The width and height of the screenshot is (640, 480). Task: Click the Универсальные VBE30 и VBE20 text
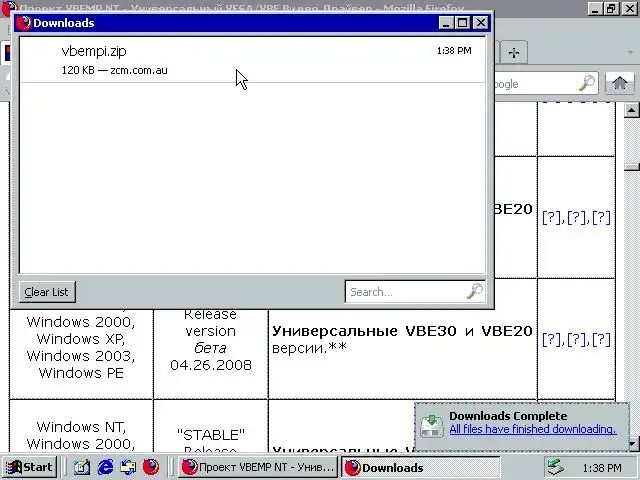(x=402, y=331)
